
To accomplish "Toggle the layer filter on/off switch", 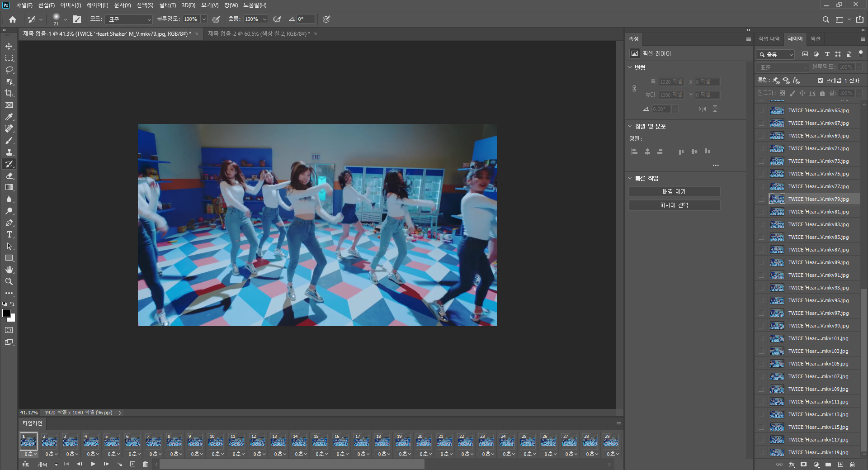I will point(861,53).
